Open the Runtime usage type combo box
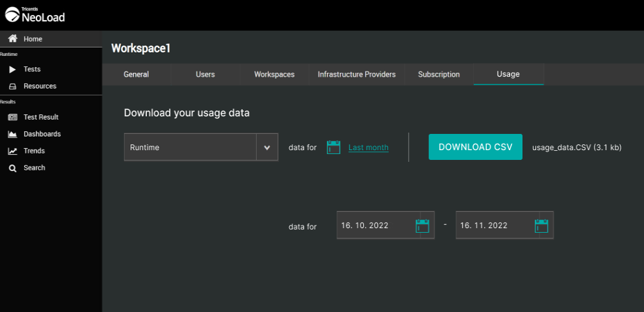 click(x=190, y=148)
